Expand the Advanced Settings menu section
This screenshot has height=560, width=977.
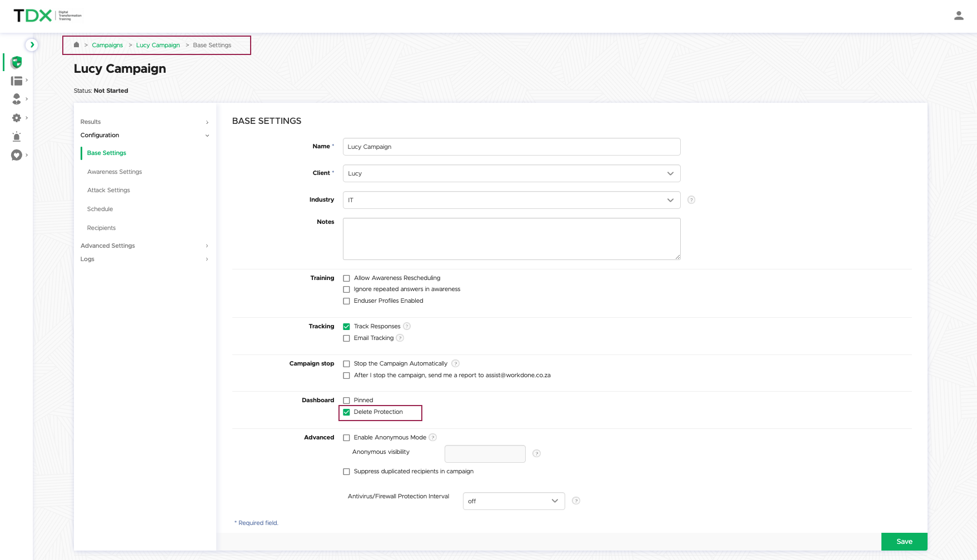(144, 246)
